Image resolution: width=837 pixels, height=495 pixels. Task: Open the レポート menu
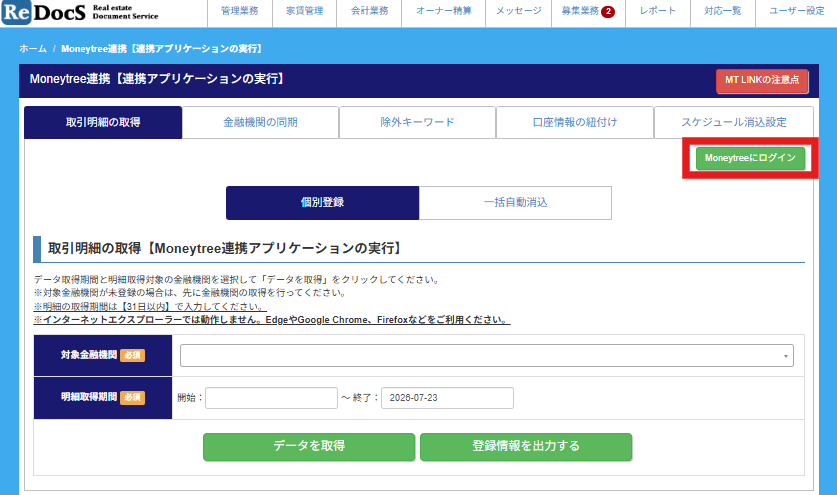(658, 11)
